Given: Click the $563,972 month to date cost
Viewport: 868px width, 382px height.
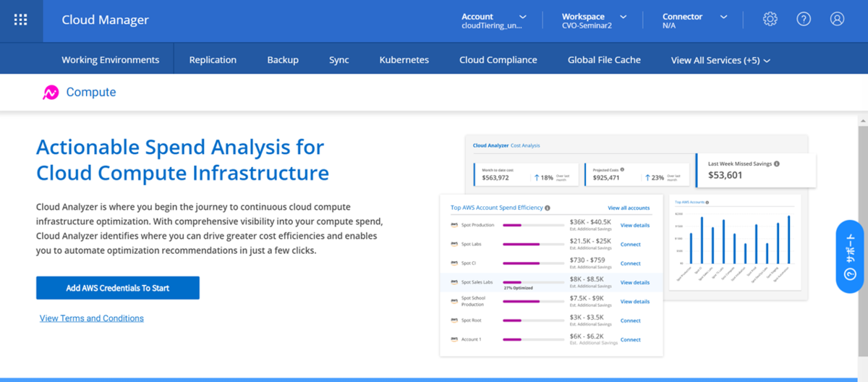Looking at the screenshot, I should click(495, 177).
